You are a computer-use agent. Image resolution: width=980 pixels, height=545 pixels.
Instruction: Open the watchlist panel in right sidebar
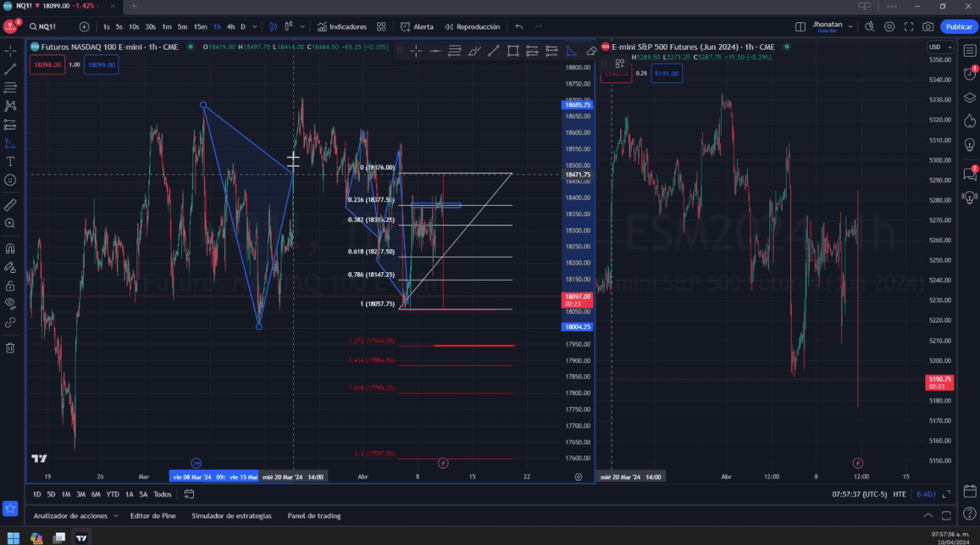[969, 50]
